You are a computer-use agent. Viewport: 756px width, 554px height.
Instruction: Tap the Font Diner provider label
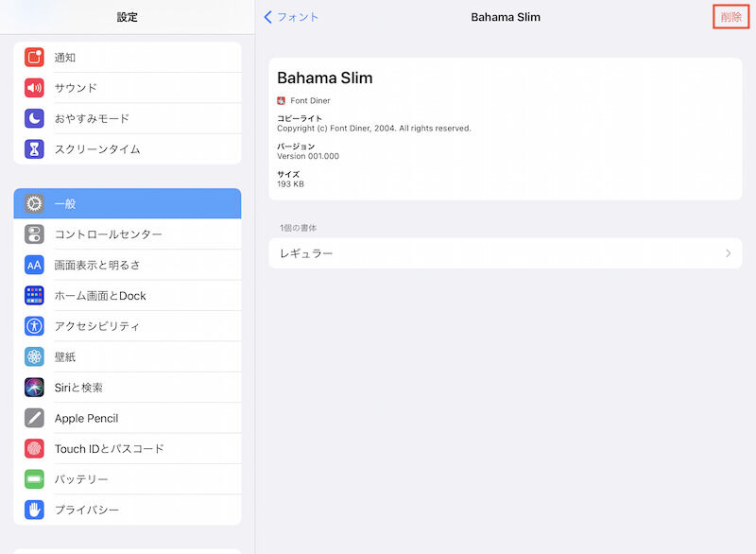click(x=311, y=101)
